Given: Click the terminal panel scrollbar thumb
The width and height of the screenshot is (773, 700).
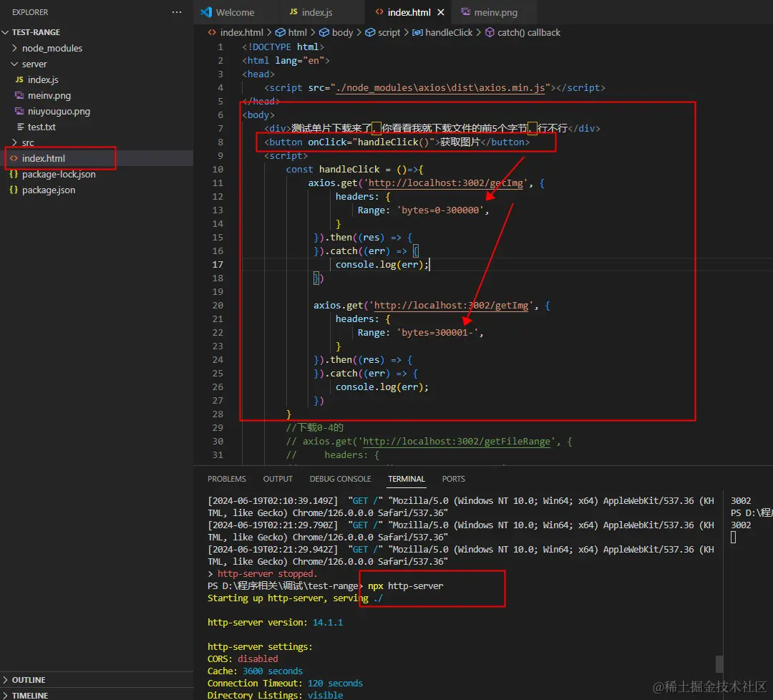Looking at the screenshot, I should pyautogui.click(x=719, y=664).
